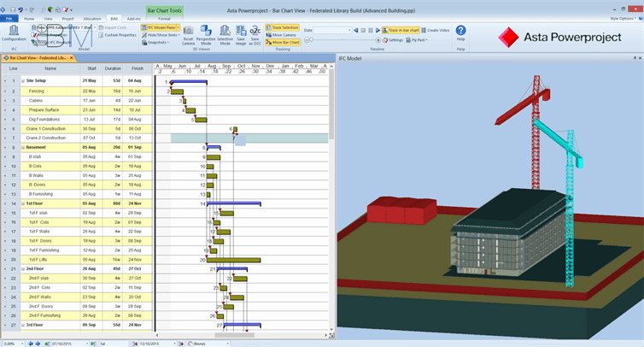Click Save Image icon

[x=242, y=34]
